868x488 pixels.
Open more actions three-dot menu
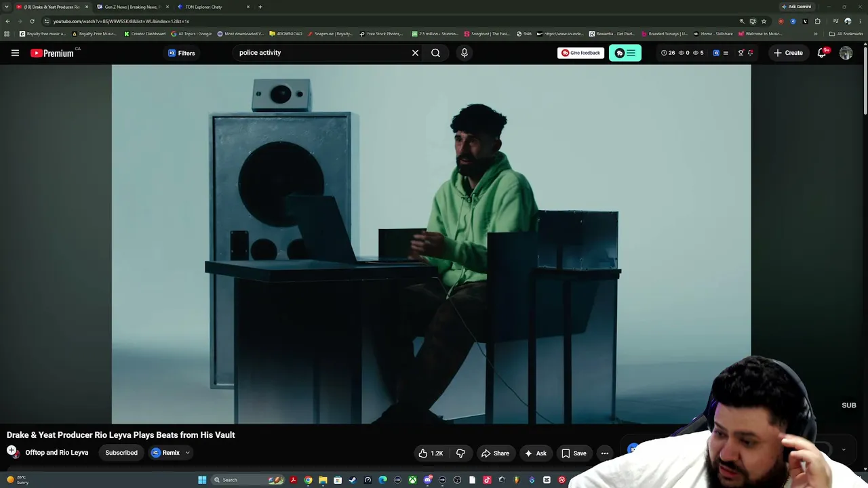[x=604, y=453]
